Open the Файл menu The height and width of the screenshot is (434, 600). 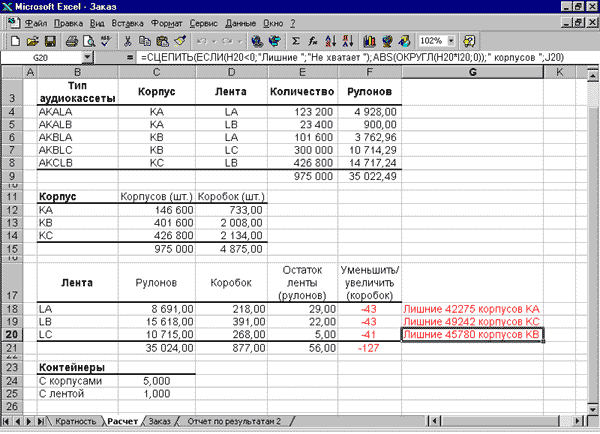pos(36,24)
